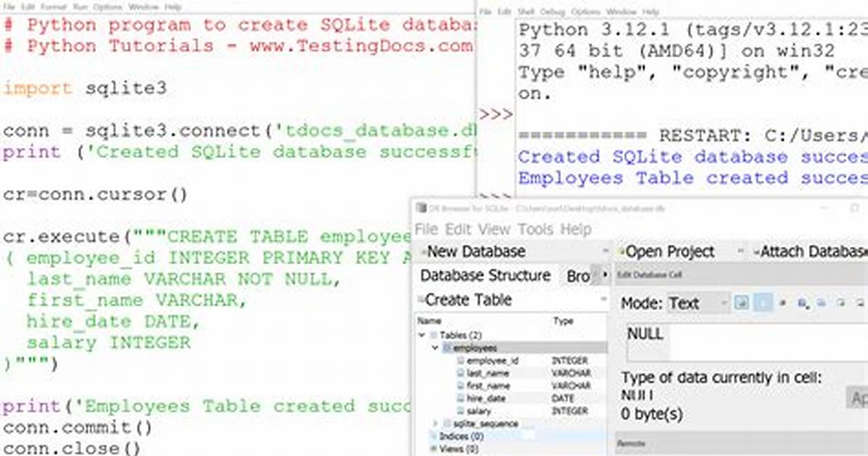Click VARCHAR type of last_name
The height and width of the screenshot is (456, 868).
[x=571, y=373]
